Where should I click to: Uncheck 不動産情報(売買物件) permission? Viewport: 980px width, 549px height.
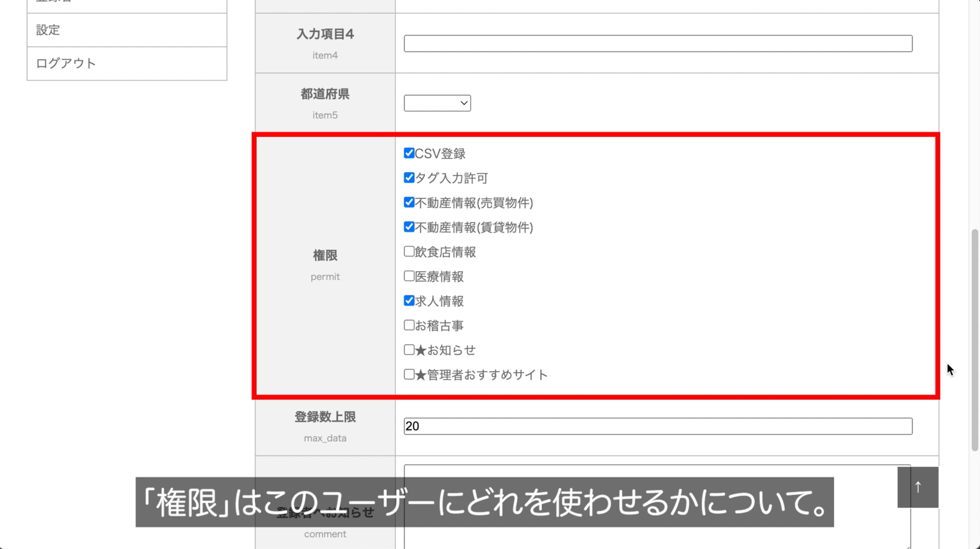(409, 202)
